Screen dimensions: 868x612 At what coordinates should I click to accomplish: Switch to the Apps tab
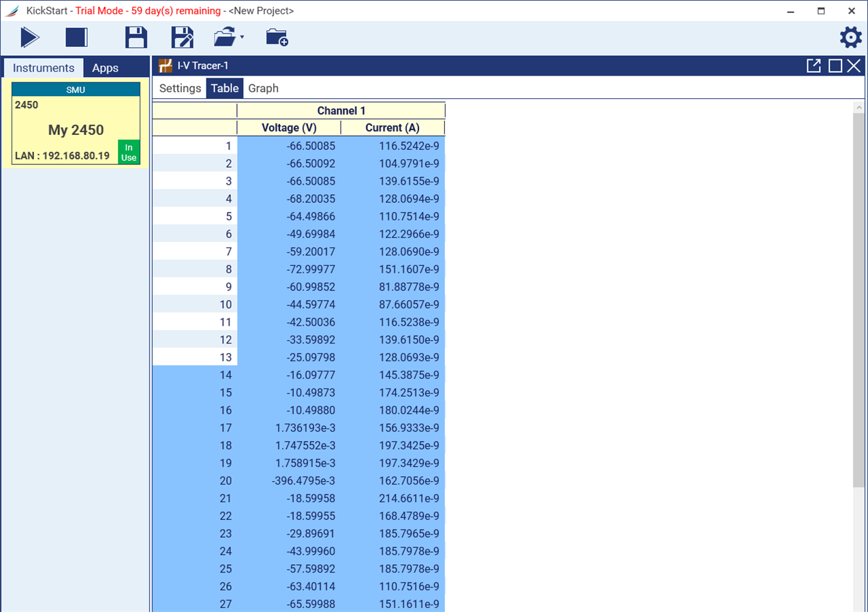coord(105,68)
